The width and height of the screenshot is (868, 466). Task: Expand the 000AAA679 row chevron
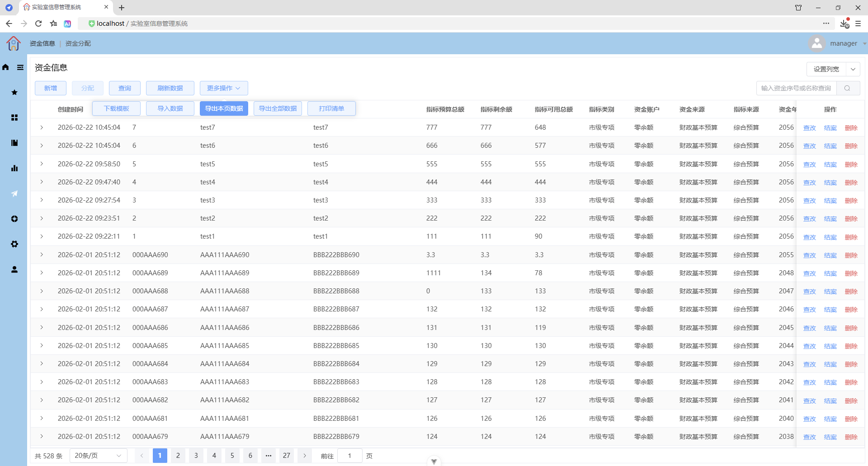pyautogui.click(x=42, y=436)
